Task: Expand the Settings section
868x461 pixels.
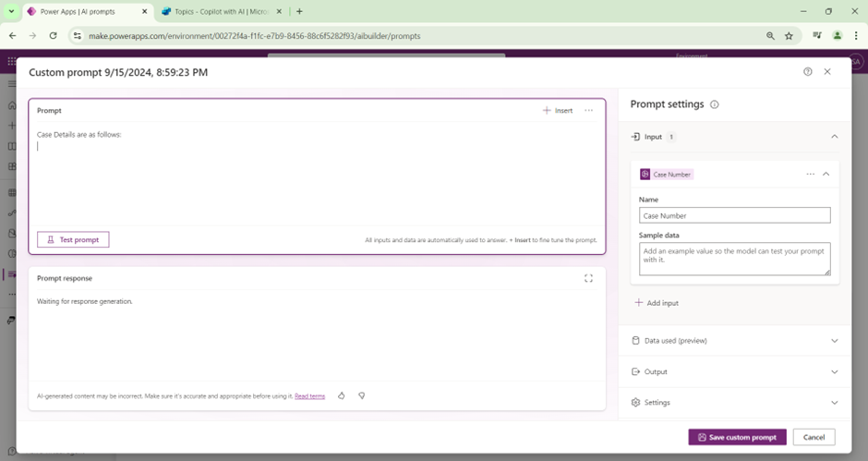Action: [x=834, y=403]
